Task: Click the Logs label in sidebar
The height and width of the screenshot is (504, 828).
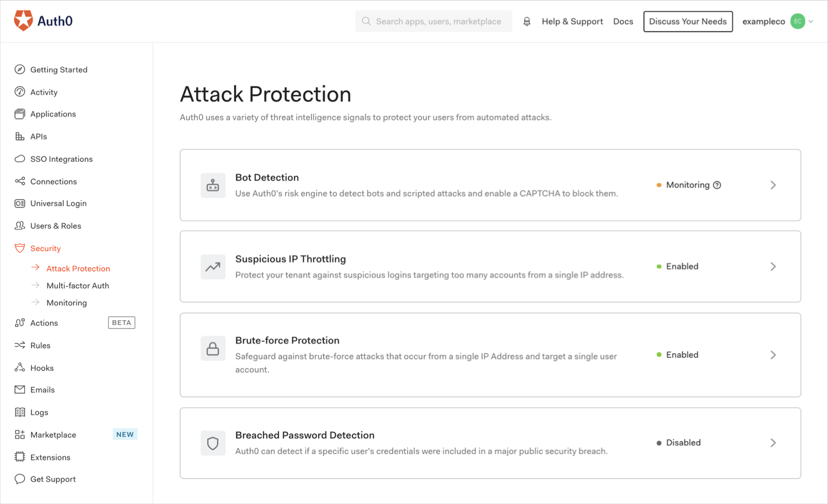Action: point(39,412)
